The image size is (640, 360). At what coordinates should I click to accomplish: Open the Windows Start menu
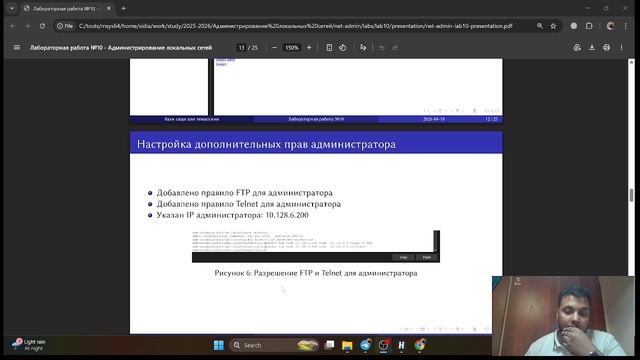click(219, 345)
